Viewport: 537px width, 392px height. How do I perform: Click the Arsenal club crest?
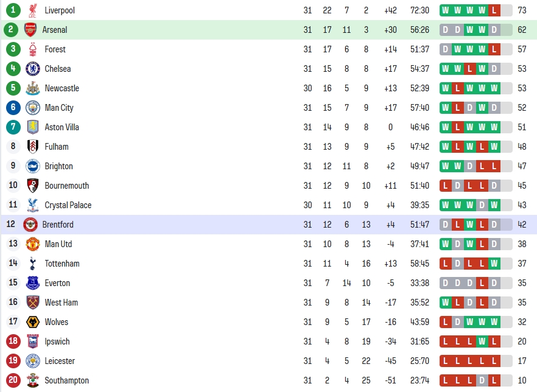pos(30,30)
